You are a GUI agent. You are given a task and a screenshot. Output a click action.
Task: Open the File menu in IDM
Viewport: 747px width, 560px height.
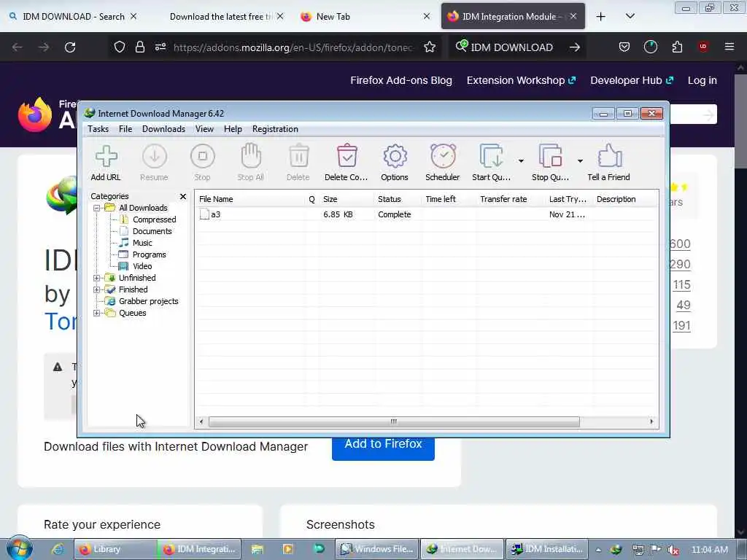125,129
